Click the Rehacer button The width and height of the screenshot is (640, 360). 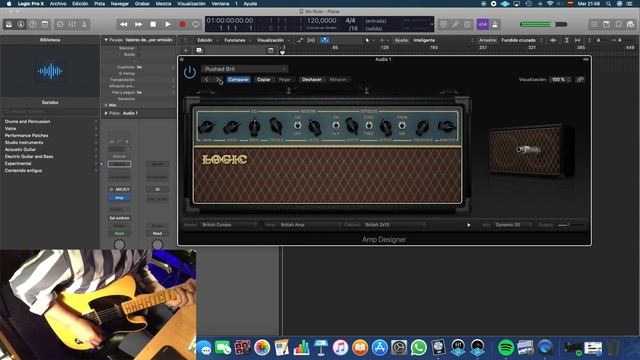click(338, 80)
